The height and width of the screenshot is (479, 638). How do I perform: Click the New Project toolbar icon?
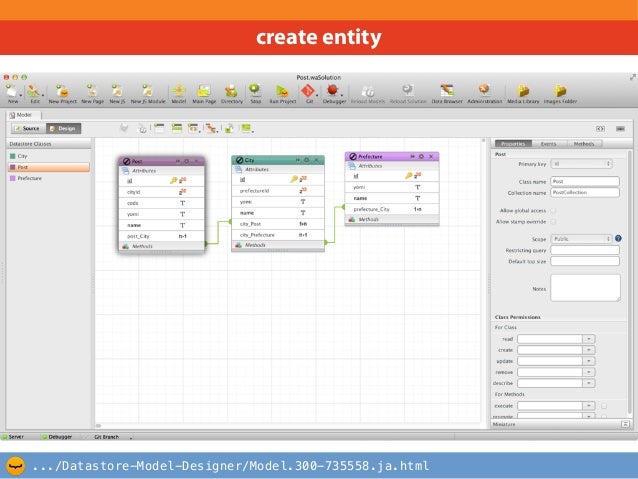(x=64, y=92)
